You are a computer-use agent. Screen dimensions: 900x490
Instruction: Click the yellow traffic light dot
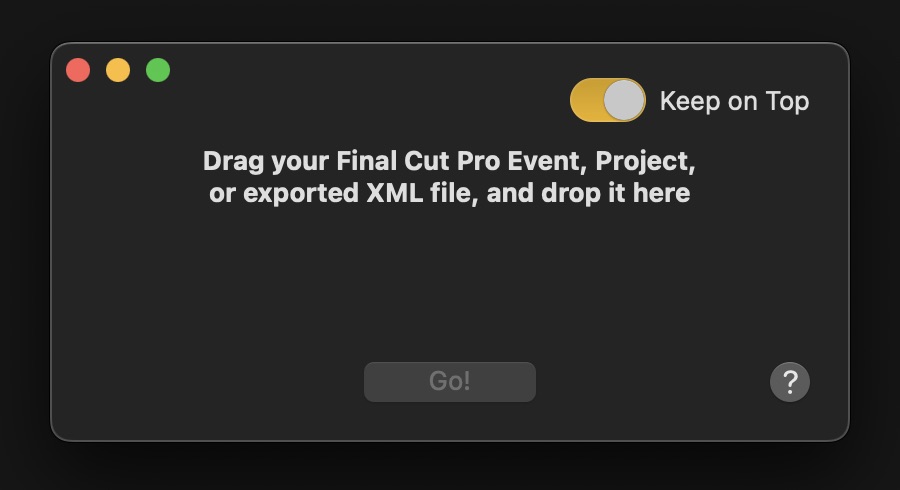coord(118,70)
